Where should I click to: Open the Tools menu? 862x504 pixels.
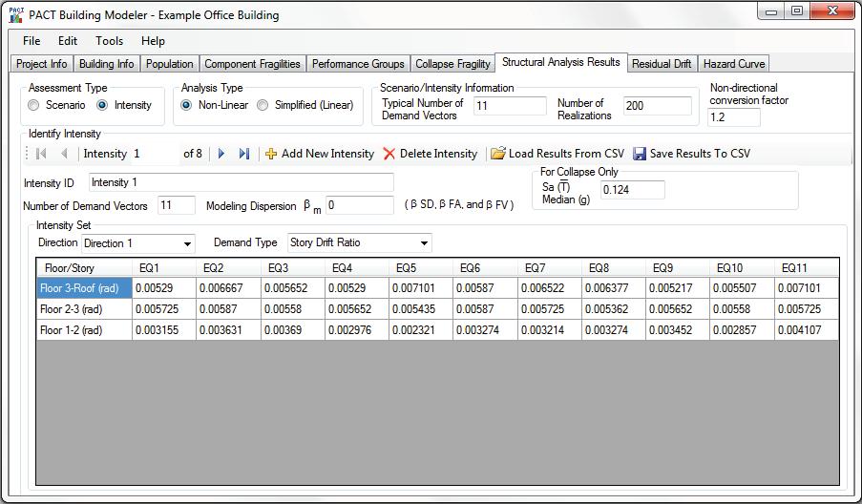point(109,41)
